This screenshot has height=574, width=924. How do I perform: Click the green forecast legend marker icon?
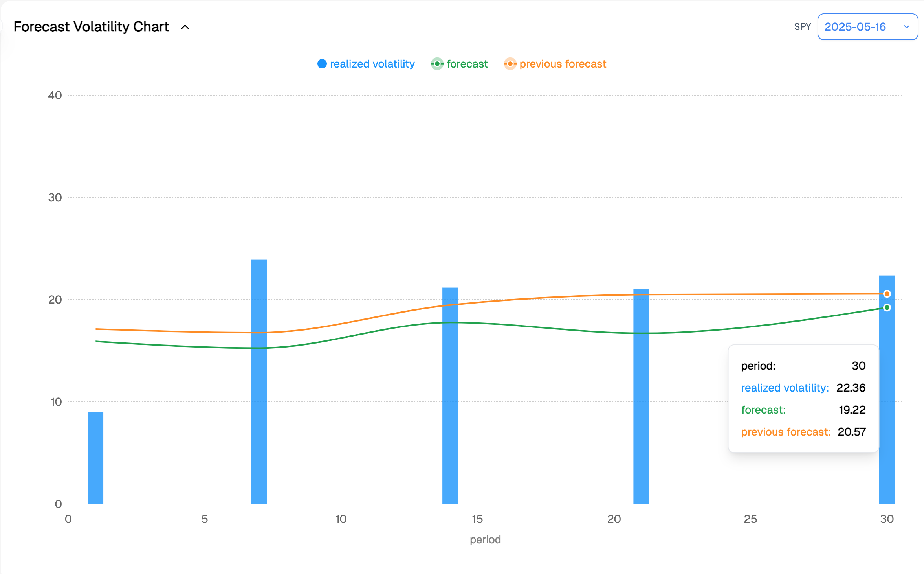pos(437,64)
